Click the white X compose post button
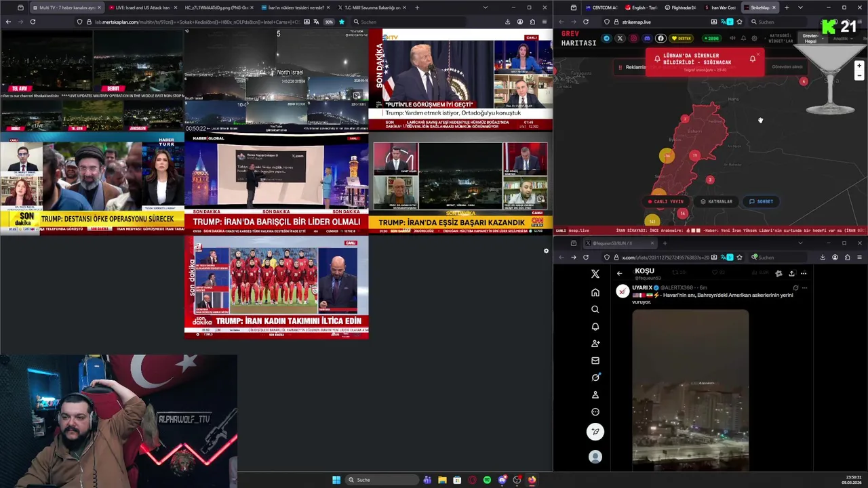Screen dimensions: 868x488 [x=595, y=432]
